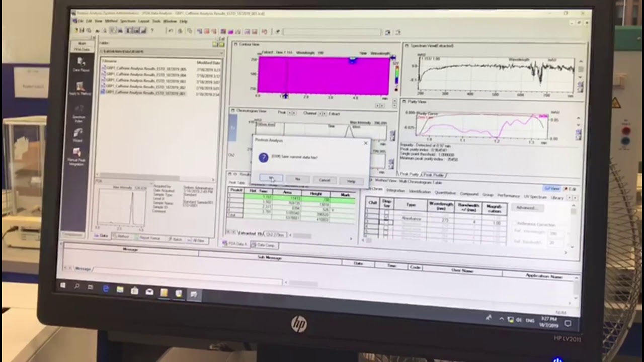Viewport: 644px width, 362px height.
Task: Click the Edit button in Method View
Action: click(x=571, y=189)
